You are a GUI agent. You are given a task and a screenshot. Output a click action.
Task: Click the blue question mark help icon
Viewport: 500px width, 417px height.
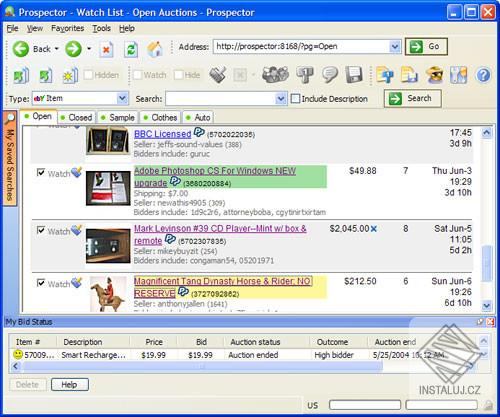point(483,75)
